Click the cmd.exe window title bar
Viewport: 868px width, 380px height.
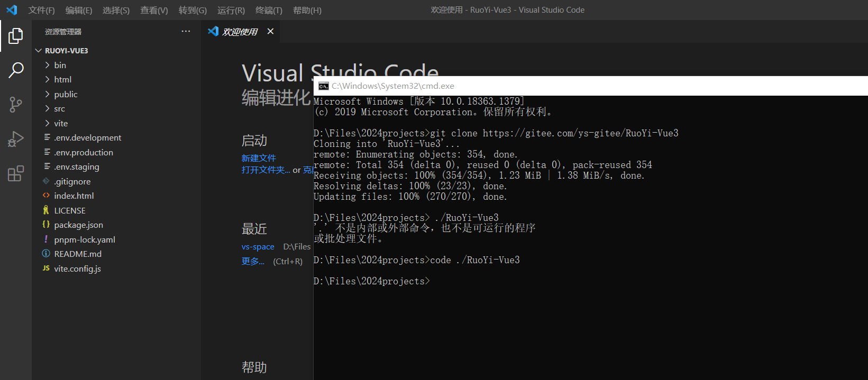click(x=590, y=86)
